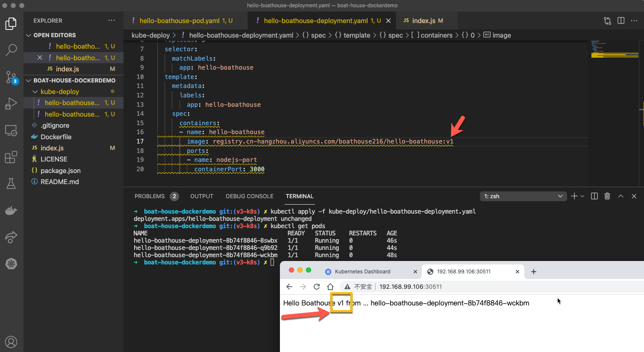Go back in the browser window
Viewport: 644px width, 352px height.
click(x=289, y=287)
